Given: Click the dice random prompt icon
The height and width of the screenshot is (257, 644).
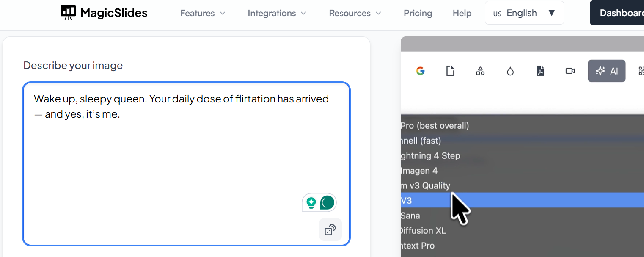Looking at the screenshot, I should pyautogui.click(x=330, y=229).
